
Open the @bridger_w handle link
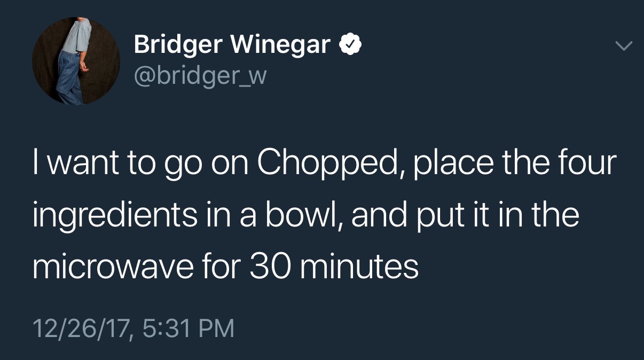point(199,76)
